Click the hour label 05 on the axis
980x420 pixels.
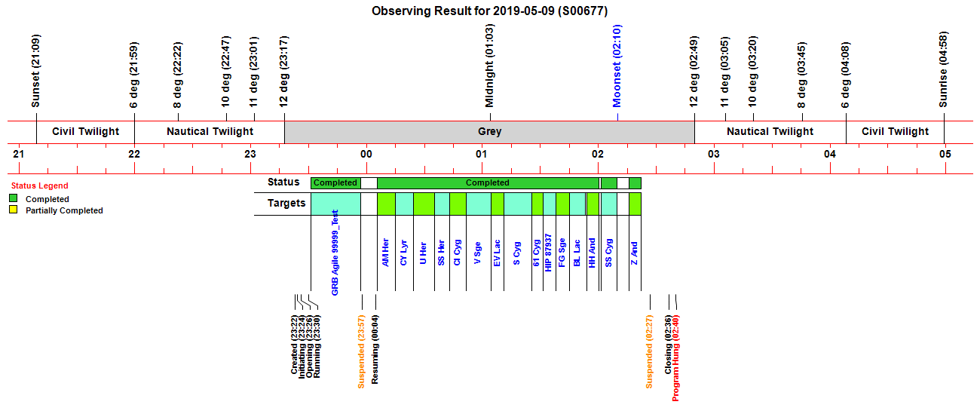coord(945,154)
